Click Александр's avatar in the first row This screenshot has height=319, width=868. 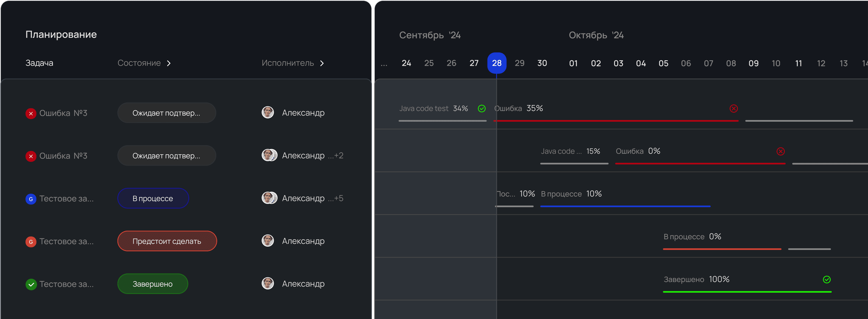(x=268, y=112)
